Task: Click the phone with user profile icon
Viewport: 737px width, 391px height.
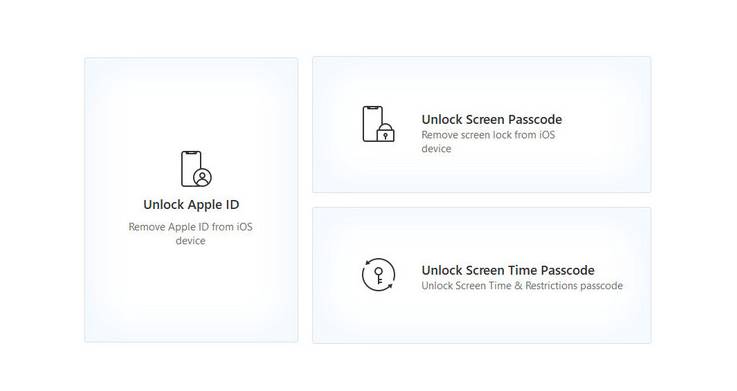Action: (196, 169)
